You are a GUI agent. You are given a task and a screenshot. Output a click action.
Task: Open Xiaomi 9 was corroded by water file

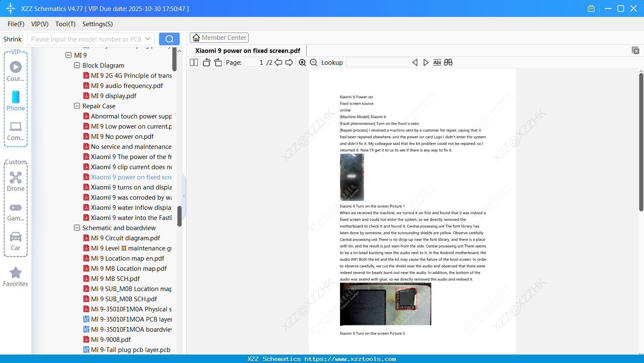(127, 198)
